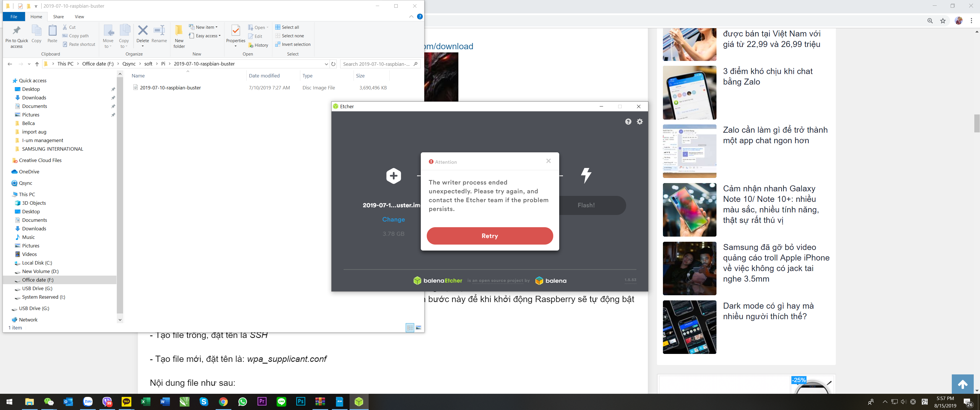
Task: Click Invert selection in ribbon
Action: 293,44
